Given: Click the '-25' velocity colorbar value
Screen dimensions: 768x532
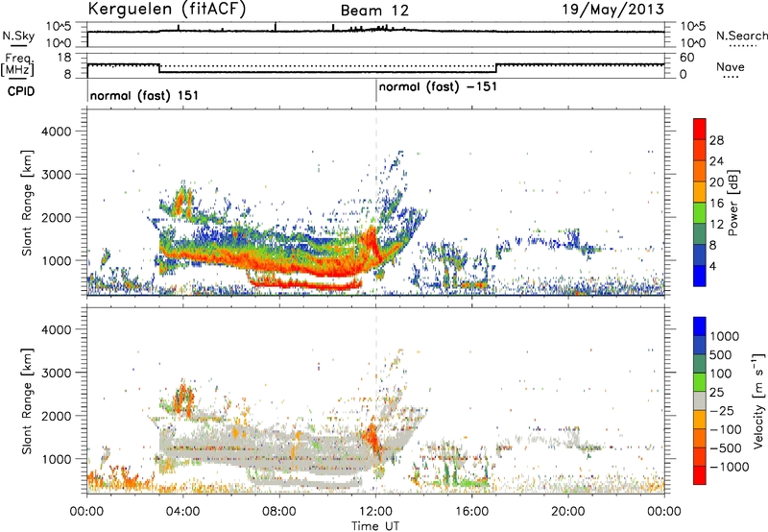Looking at the screenshot, I should coord(722,410).
